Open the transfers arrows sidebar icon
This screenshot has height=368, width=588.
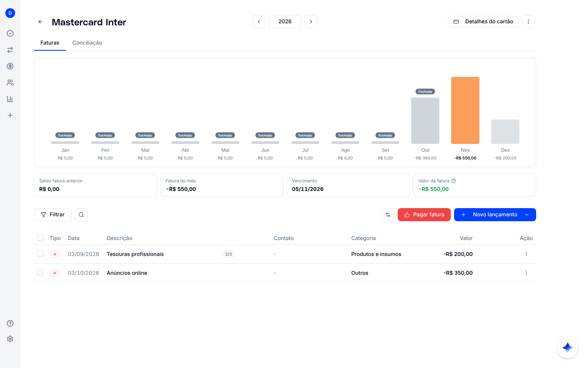[10, 50]
